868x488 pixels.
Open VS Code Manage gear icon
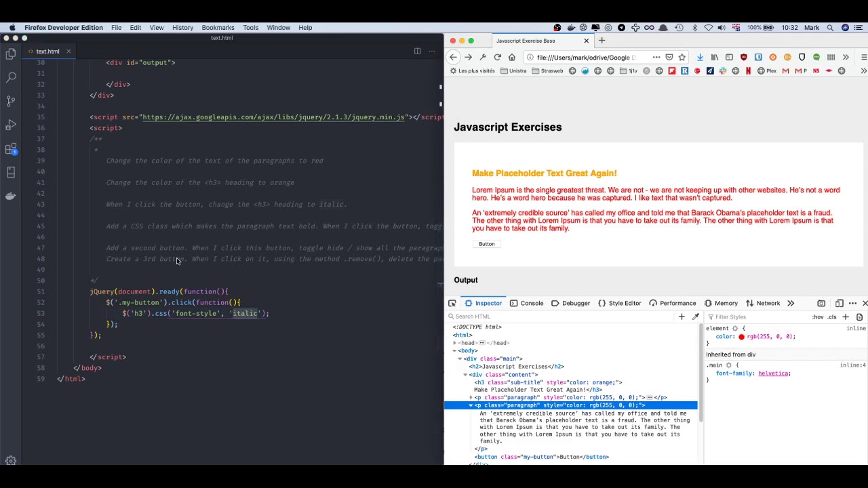tap(11, 460)
